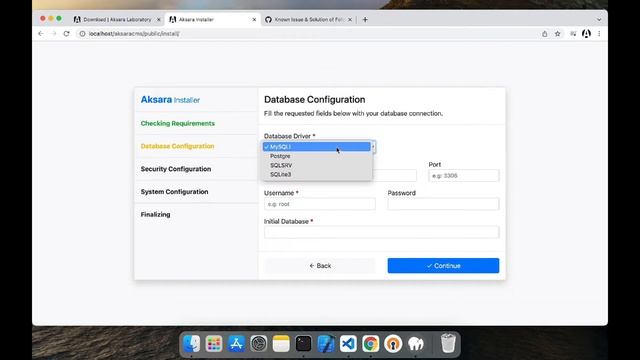The image size is (640, 360).
Task: Open the Aksara extension icon
Action: pos(586,34)
